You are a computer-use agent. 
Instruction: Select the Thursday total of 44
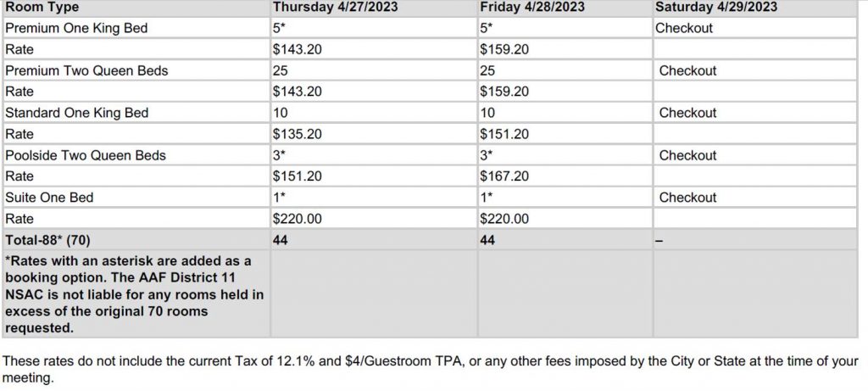[x=374, y=240]
